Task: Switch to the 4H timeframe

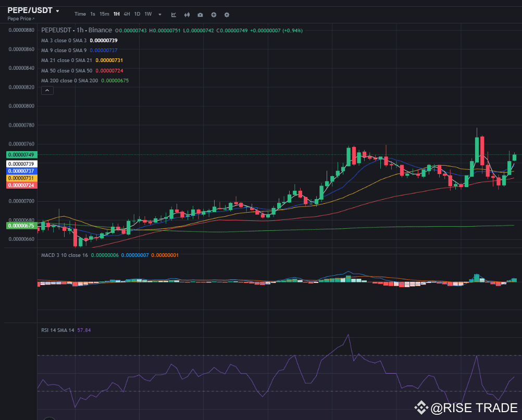Action: [127, 14]
